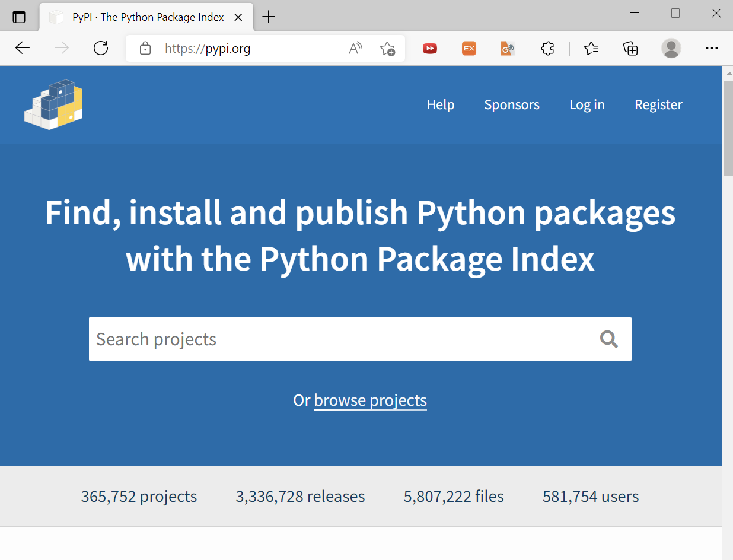Click the orange EX extension icon
The height and width of the screenshot is (560, 733).
point(469,48)
